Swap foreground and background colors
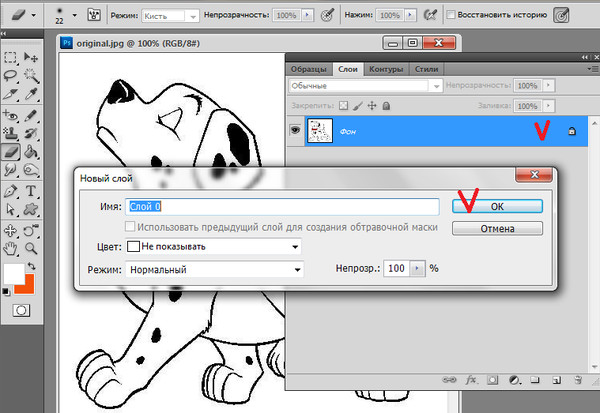The height and width of the screenshot is (413, 600). pyautogui.click(x=31, y=265)
